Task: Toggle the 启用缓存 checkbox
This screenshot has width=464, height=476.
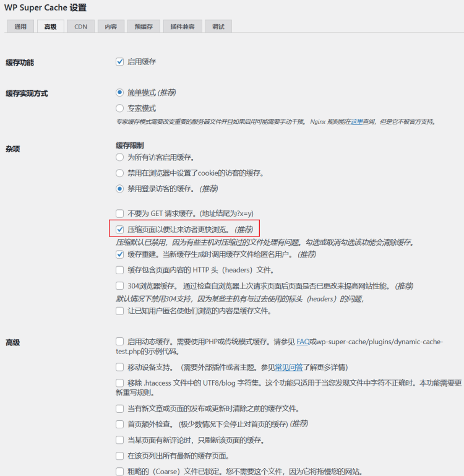Action: click(119, 62)
